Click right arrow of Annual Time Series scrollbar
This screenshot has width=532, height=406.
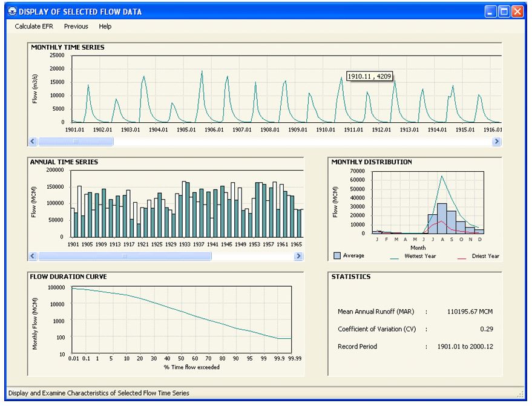coord(298,256)
